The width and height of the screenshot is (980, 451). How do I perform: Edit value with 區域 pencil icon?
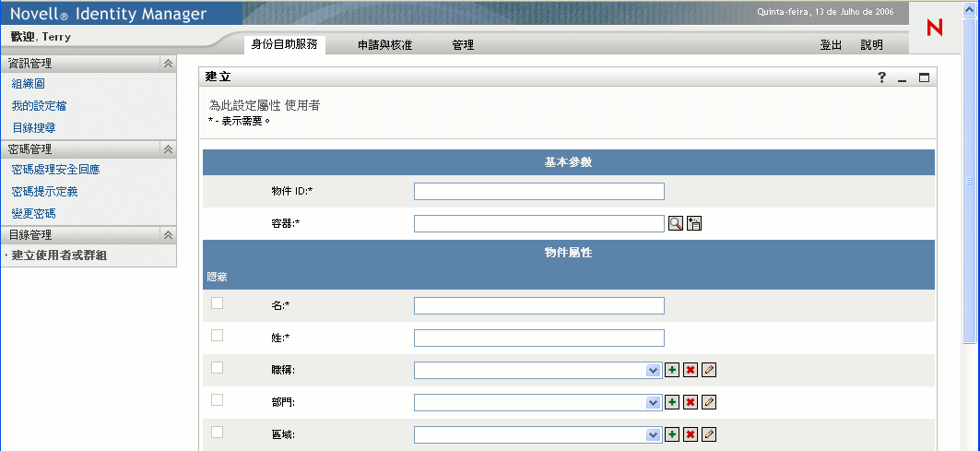[709, 434]
